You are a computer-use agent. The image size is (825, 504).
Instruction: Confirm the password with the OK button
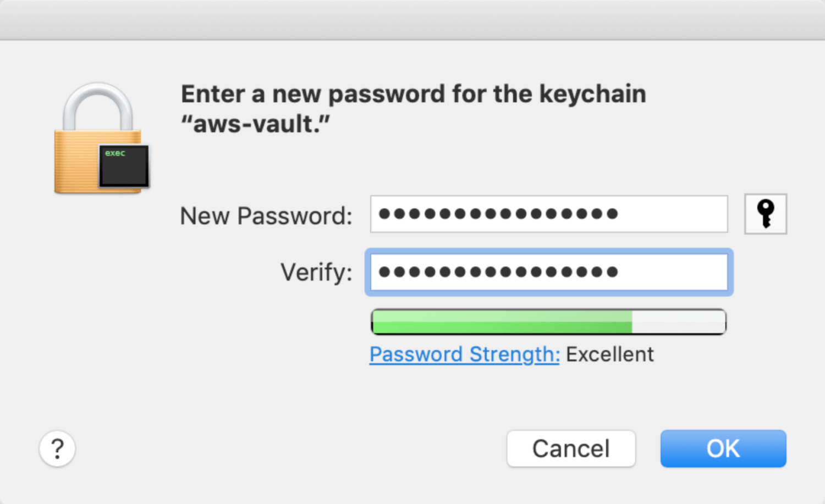pos(723,448)
